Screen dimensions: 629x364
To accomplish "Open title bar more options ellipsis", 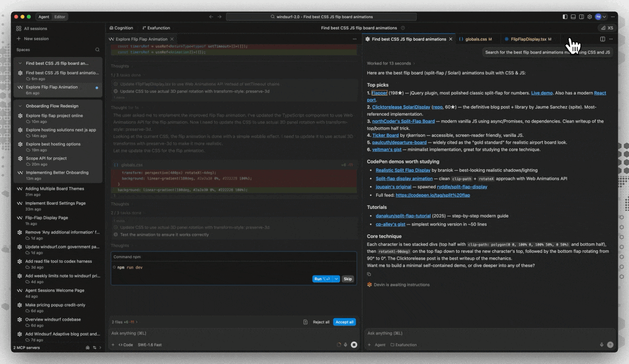I will pyautogui.click(x=613, y=17).
